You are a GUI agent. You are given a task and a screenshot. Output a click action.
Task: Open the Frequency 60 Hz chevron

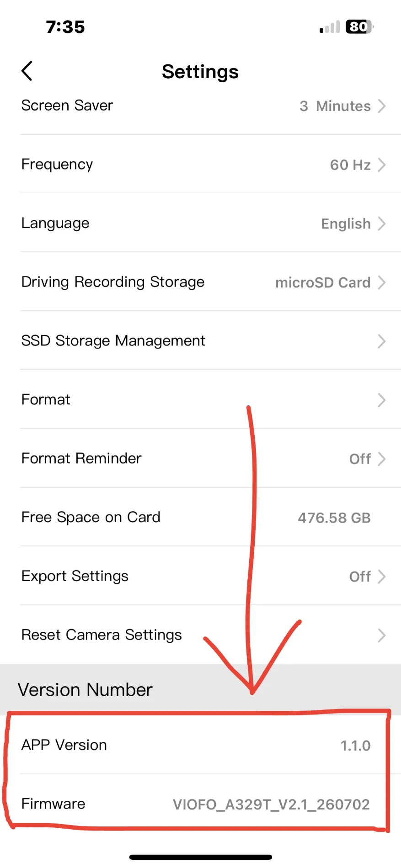click(382, 164)
